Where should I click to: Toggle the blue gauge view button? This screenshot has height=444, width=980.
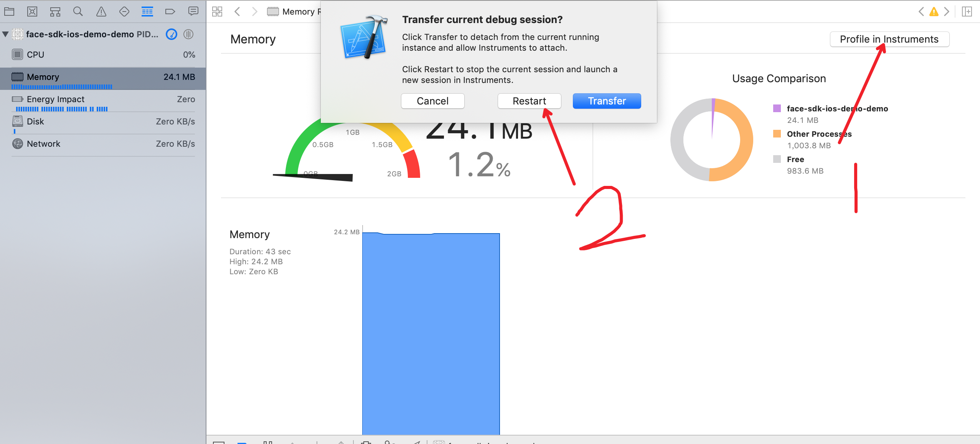click(x=171, y=34)
